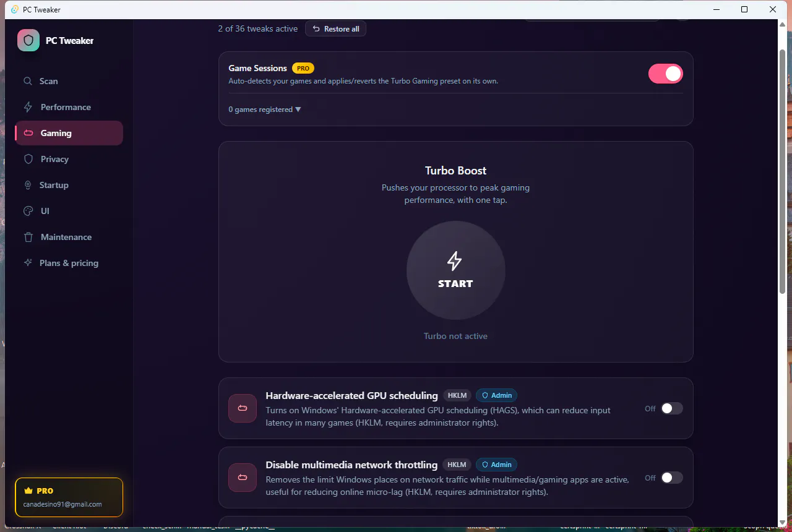Image resolution: width=792 pixels, height=532 pixels.
Task: Go to the Privacy section
Action: point(69,159)
